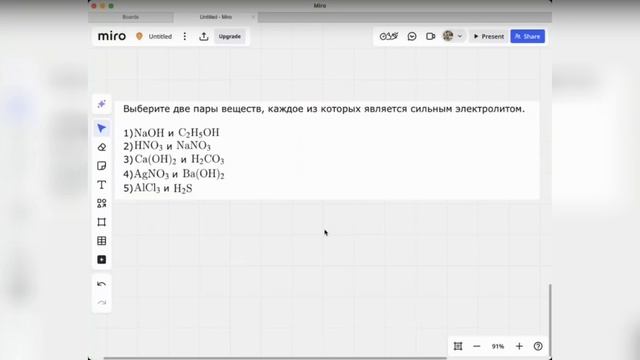The width and height of the screenshot is (640, 360).
Task: Insert a table with grid icon
Action: (102, 241)
